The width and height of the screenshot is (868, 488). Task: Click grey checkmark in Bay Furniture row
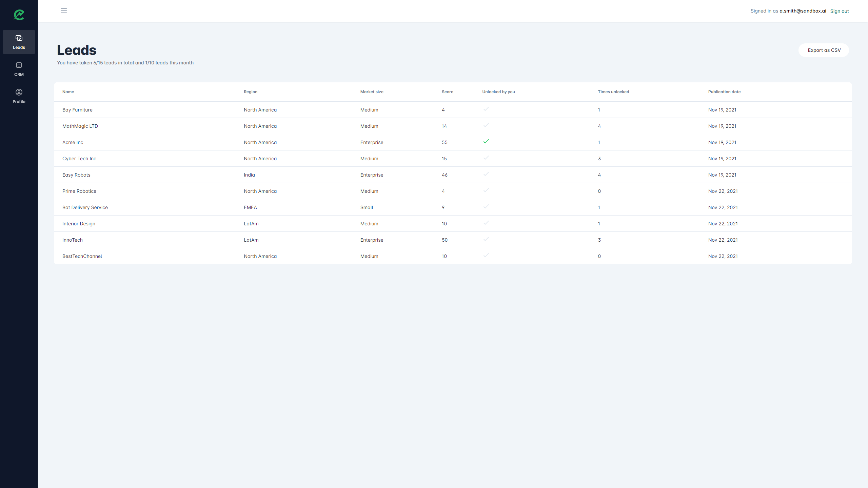coord(486,109)
